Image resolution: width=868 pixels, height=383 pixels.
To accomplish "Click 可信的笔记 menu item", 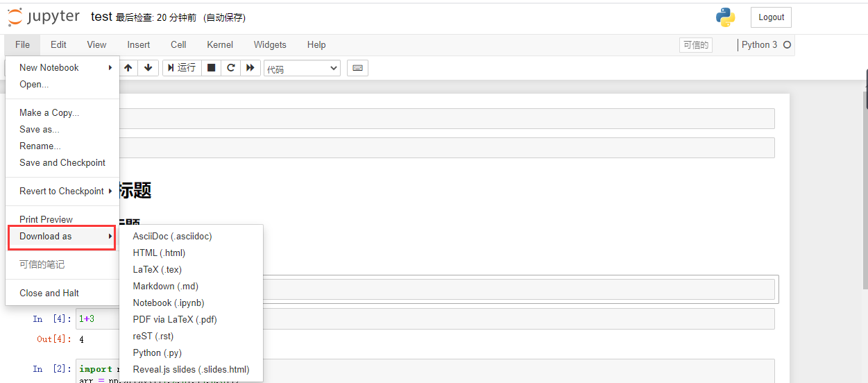I will click(62, 264).
